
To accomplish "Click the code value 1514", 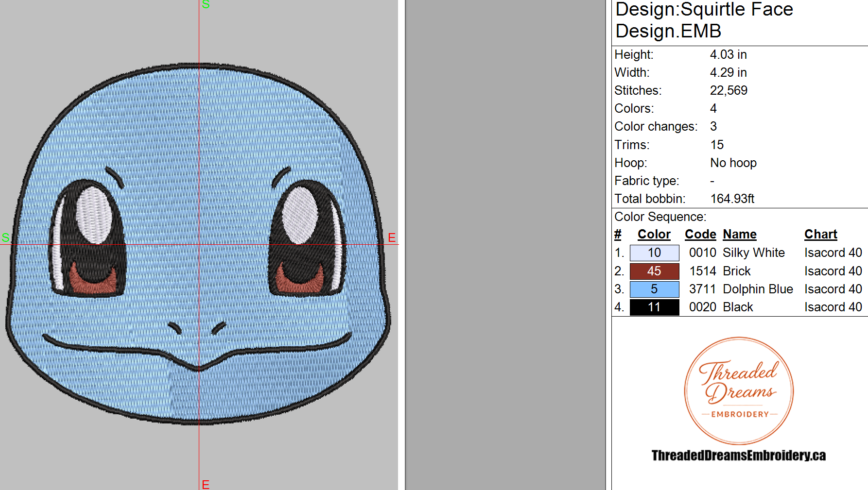I will coord(702,271).
